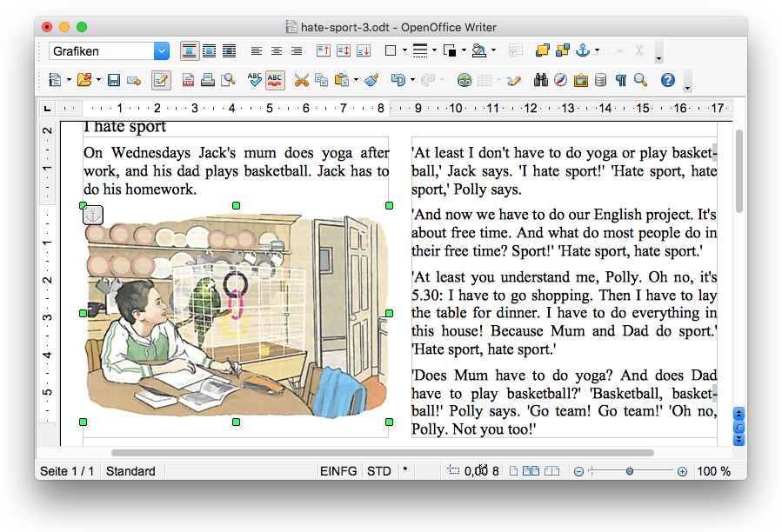Select the Format Paintbrush

pos(371,80)
